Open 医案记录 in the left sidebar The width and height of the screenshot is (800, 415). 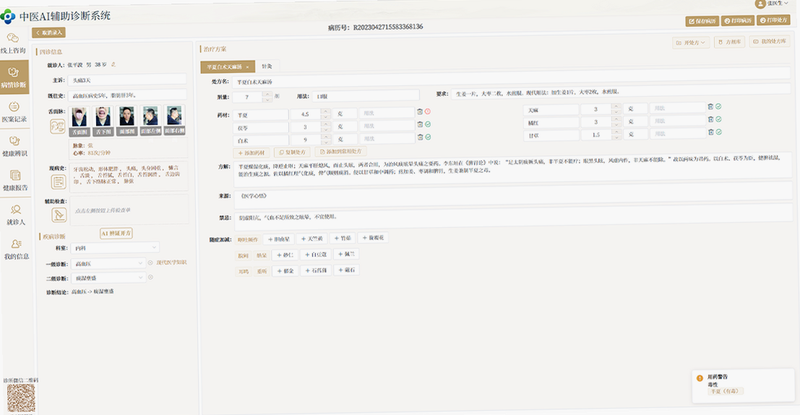point(14,112)
